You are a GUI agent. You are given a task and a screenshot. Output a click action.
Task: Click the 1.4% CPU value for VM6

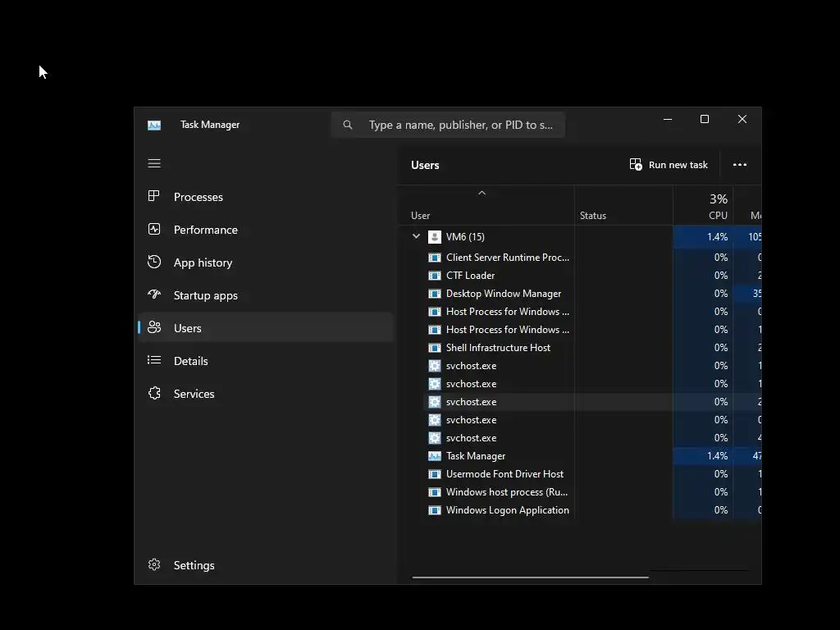pyautogui.click(x=717, y=237)
